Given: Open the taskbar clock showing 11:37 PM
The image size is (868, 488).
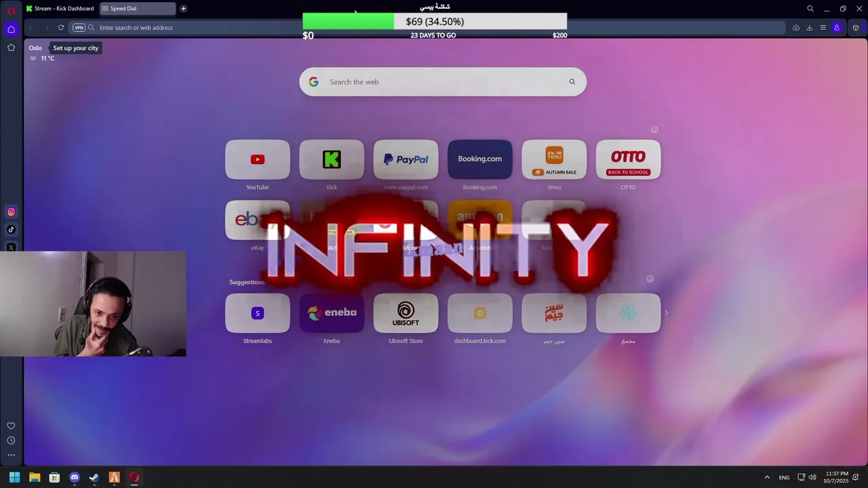Looking at the screenshot, I should point(837,477).
